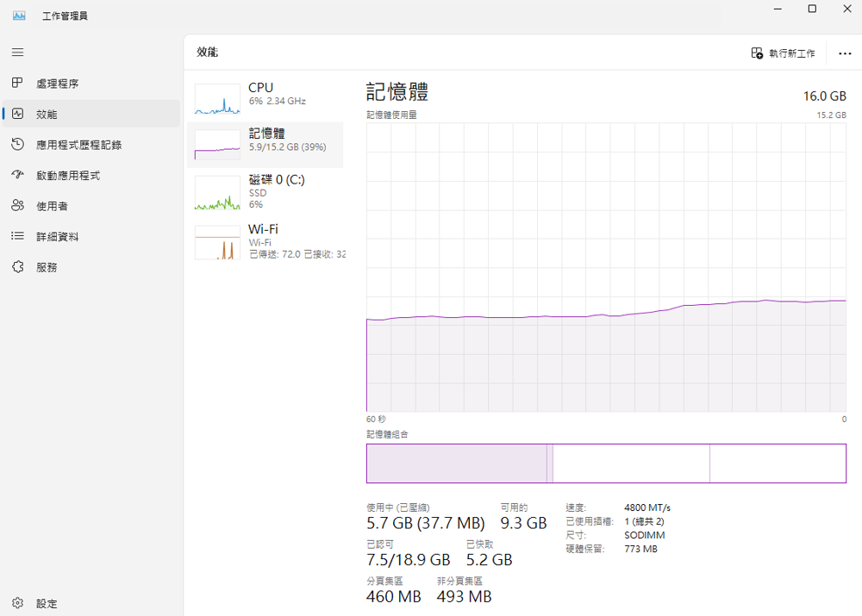Maximize the Task Manager window
862x616 pixels.
pos(812,9)
